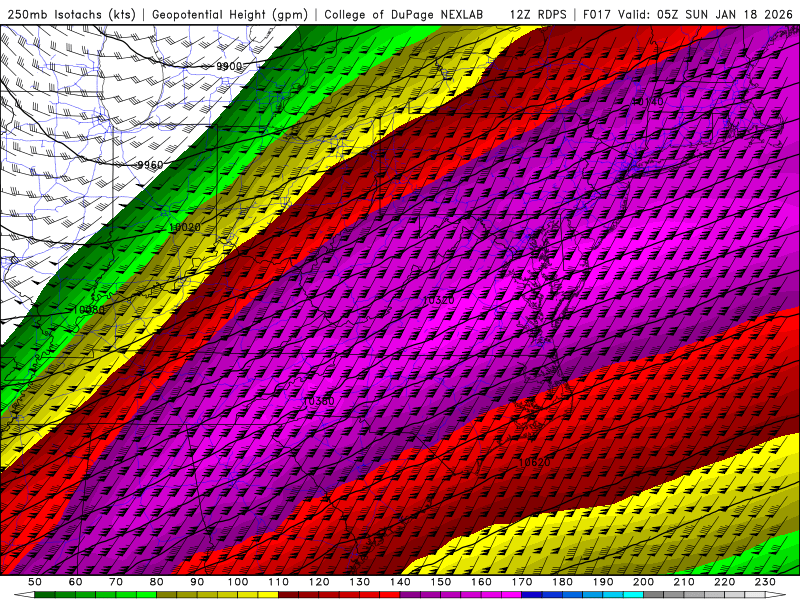This screenshot has height=600, width=800.
Task: Pick the yellow swatch just before 110 kts
Action: point(268,595)
